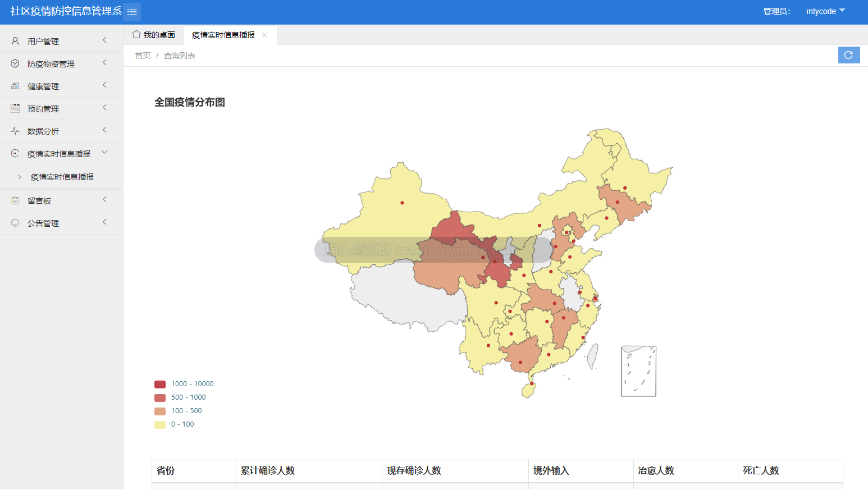Expand the 预约管理 menu arrow
Viewport: 868px width, 499px height.
pos(104,108)
